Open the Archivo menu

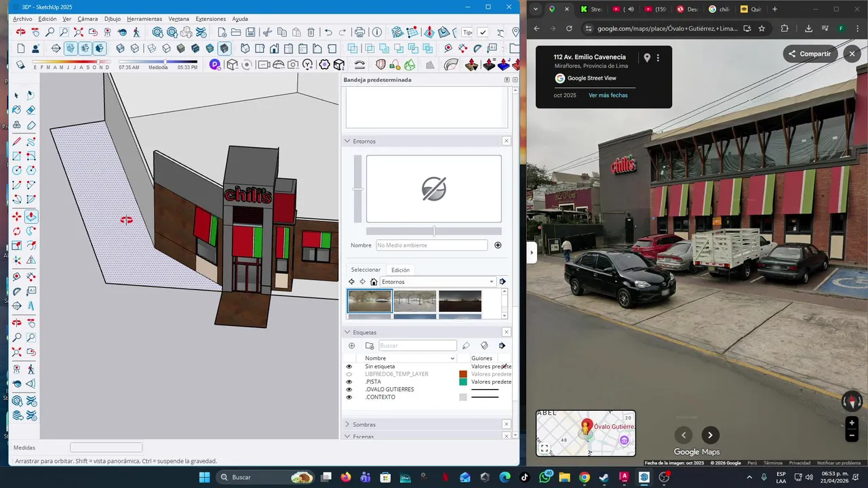[x=22, y=19]
